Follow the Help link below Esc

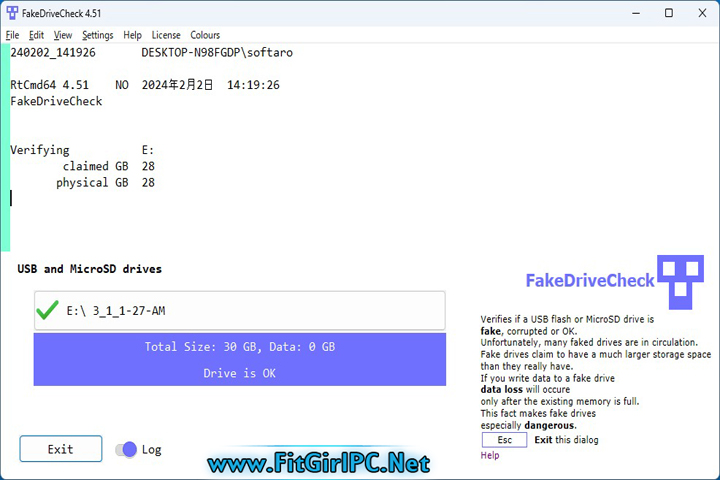coord(490,456)
